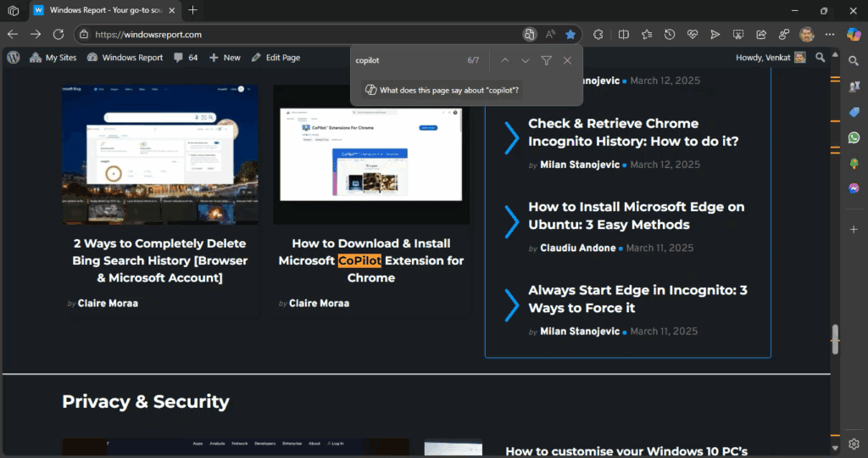Click the find-on-page copilot text field
Viewport: 868px width, 458px height.
[x=407, y=60]
